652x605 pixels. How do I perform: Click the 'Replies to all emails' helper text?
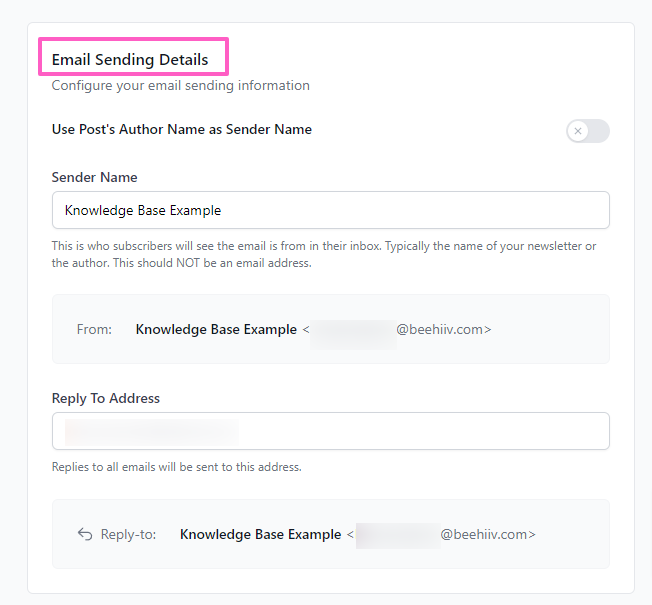(x=176, y=466)
